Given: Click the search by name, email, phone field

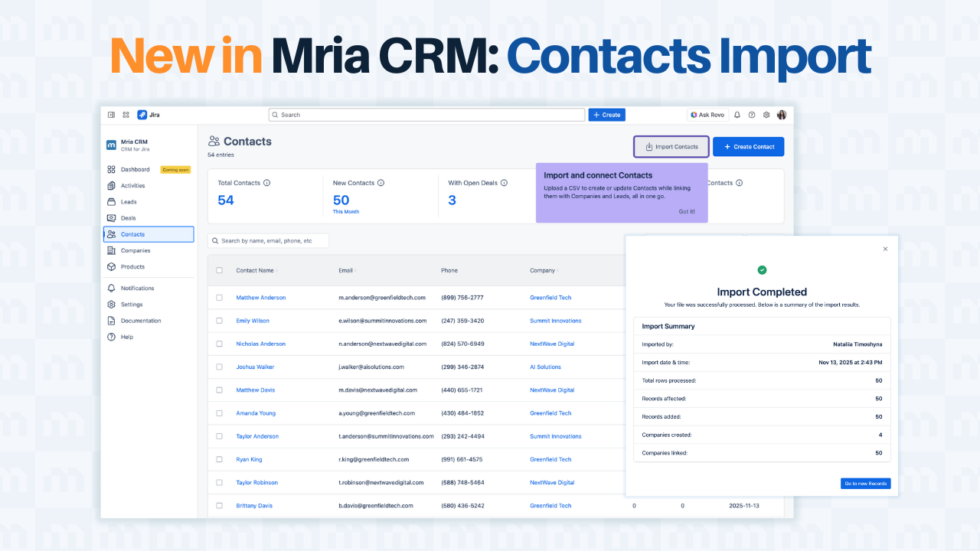Looking at the screenshot, I should coord(268,241).
